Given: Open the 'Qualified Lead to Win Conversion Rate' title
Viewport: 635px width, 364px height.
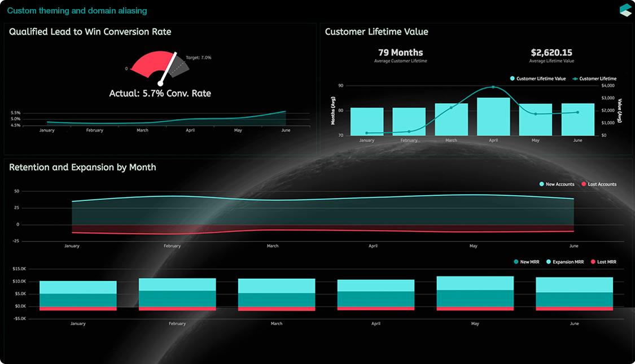Looking at the screenshot, I should [90, 32].
